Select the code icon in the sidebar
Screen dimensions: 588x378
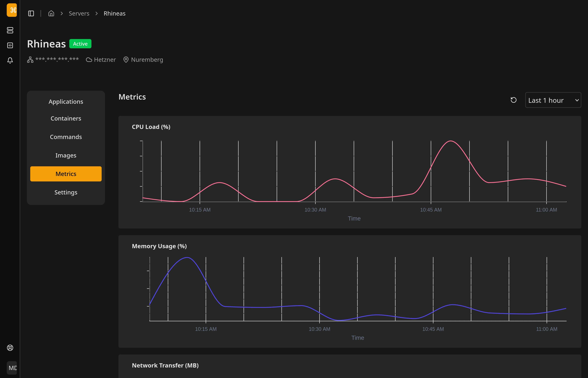click(x=10, y=45)
